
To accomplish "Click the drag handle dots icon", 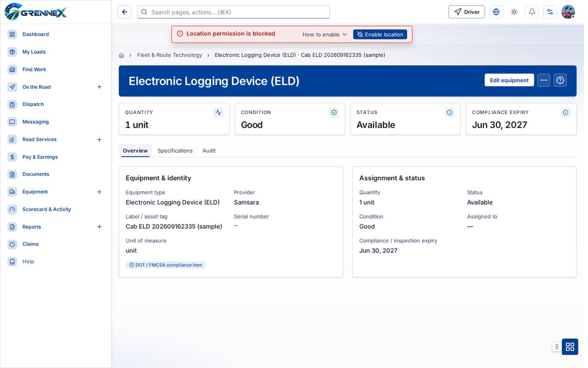I will click(x=557, y=346).
